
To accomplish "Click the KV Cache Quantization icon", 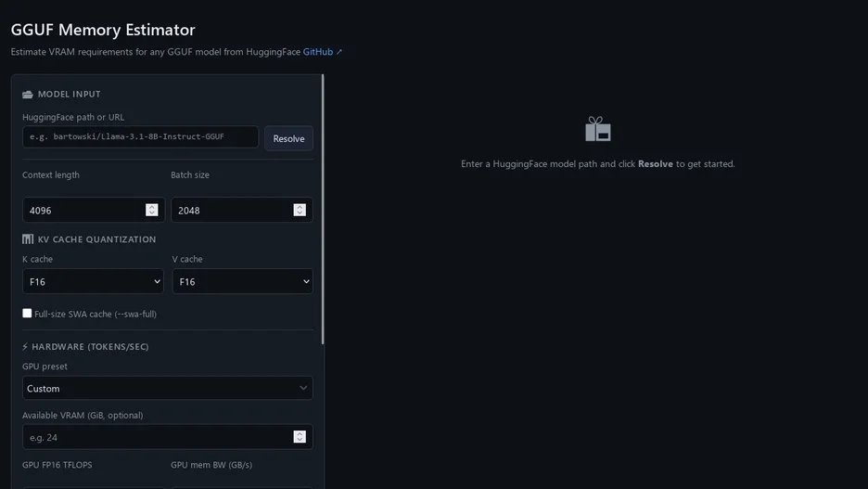I will 28,239.
